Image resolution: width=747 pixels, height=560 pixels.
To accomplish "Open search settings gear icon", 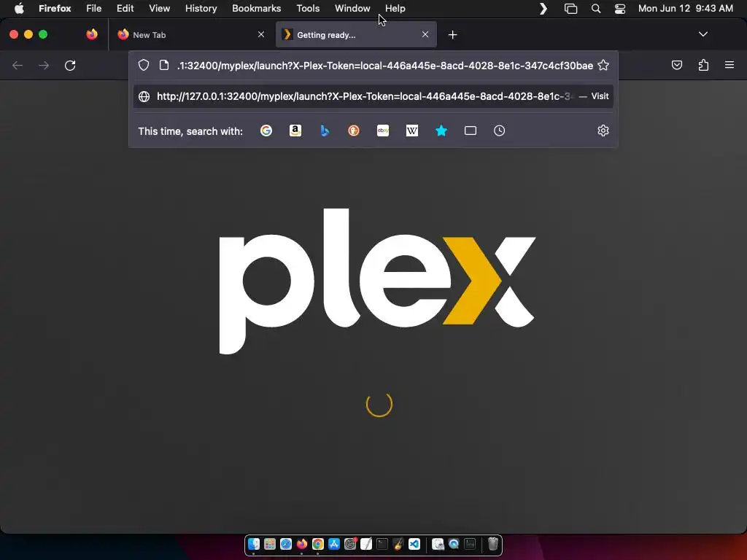I will pos(603,131).
